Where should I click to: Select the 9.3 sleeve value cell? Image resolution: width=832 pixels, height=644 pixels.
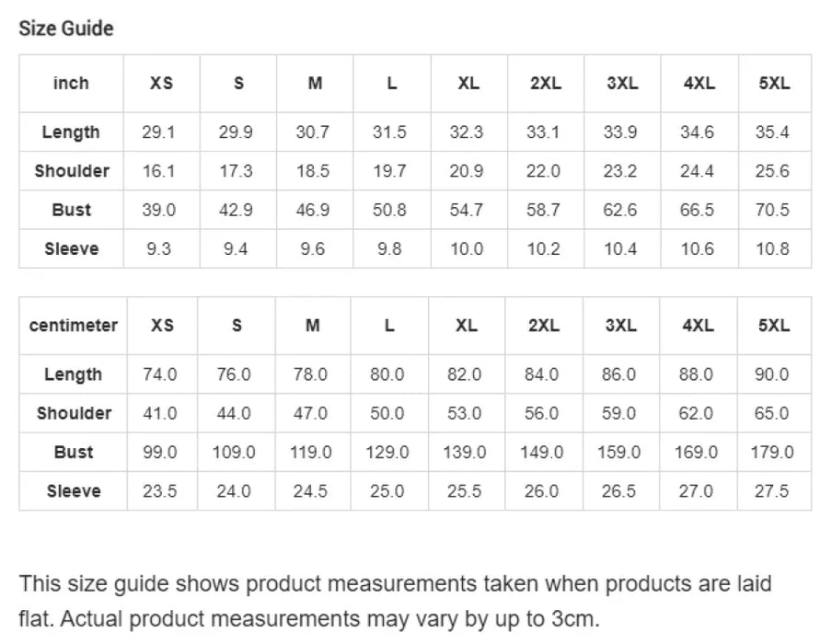pyautogui.click(x=159, y=248)
